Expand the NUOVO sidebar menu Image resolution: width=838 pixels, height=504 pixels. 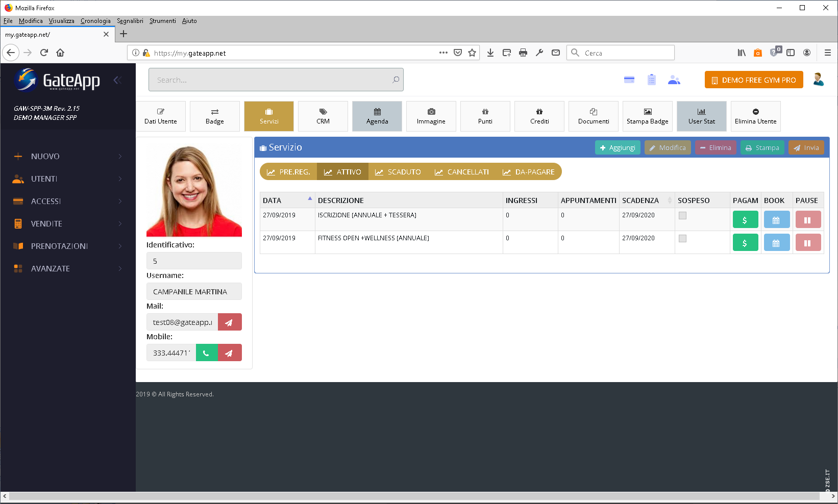[x=68, y=157]
